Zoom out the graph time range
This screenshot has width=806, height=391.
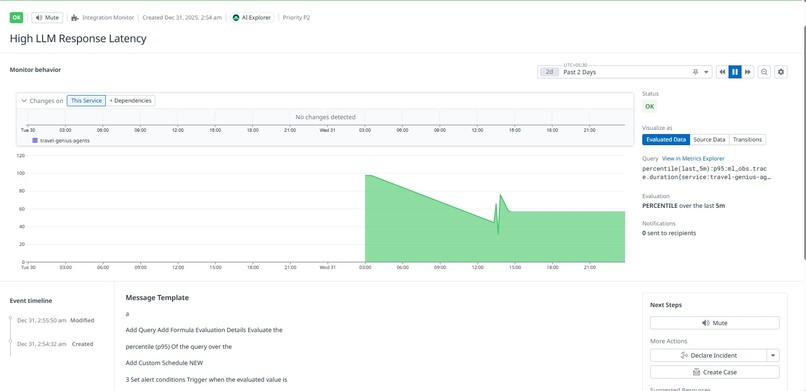coord(764,72)
